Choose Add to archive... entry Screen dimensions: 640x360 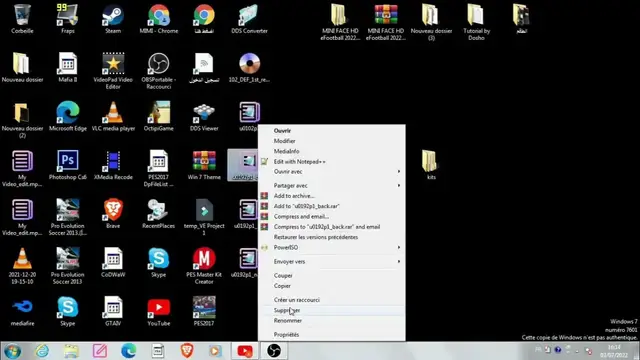[294, 196]
